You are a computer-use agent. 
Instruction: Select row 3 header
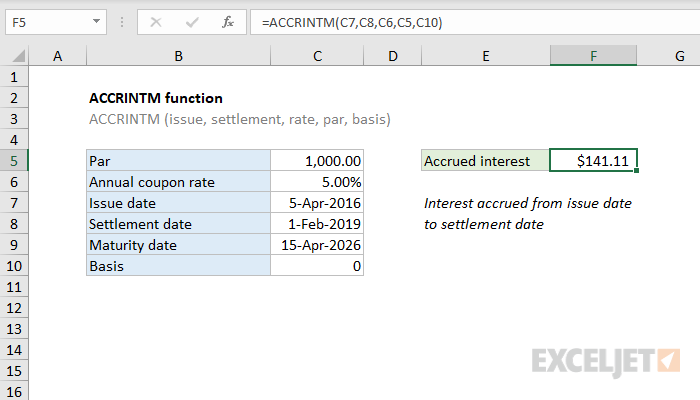[14, 119]
